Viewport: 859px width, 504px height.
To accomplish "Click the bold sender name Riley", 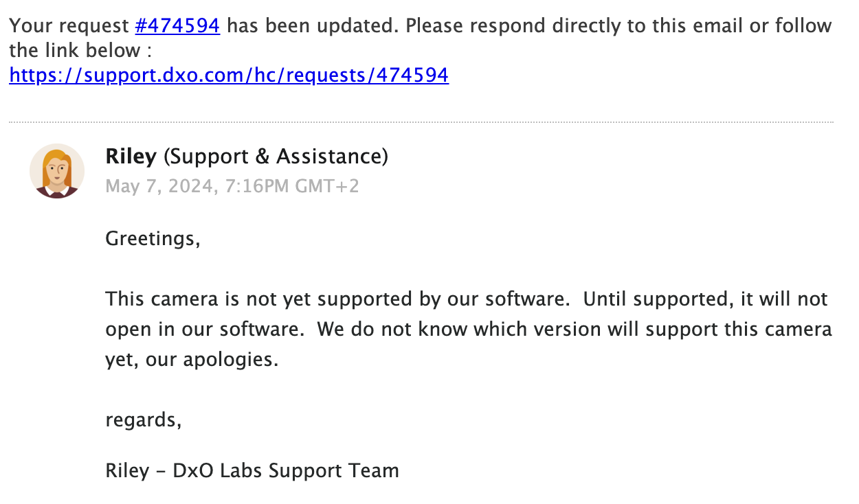I will pyautogui.click(x=131, y=157).
